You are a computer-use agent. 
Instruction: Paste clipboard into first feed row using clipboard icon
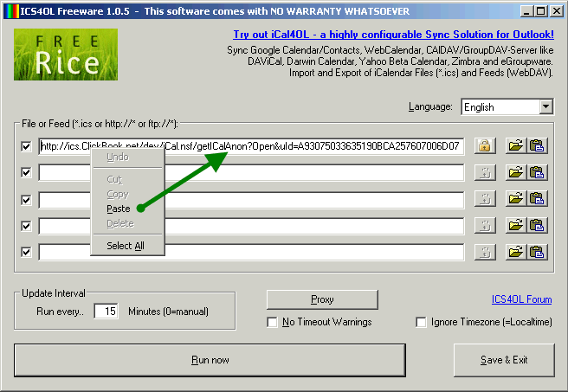pos(537,146)
